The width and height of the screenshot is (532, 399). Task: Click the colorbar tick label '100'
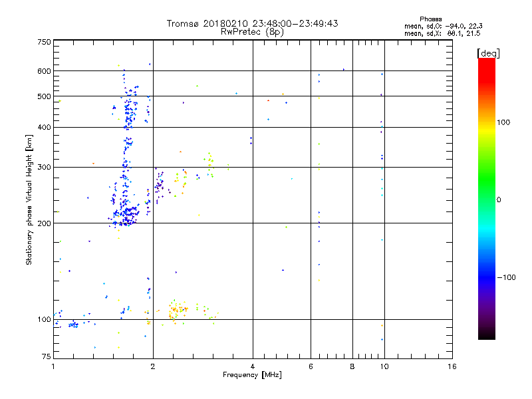coord(503,122)
